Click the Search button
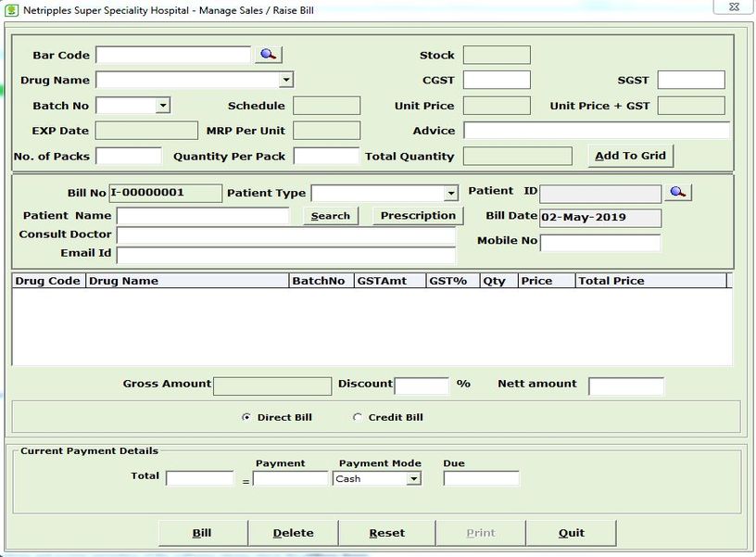Viewport: 756px width, 557px height. pos(331,216)
